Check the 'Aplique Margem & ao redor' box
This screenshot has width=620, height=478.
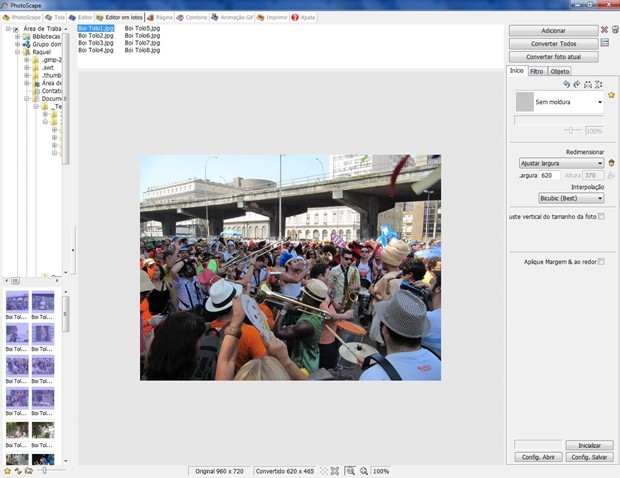click(601, 262)
